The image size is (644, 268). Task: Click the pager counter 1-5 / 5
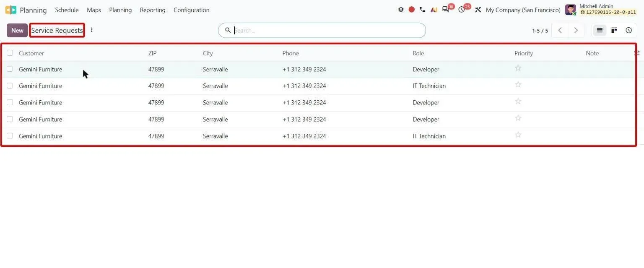tap(540, 31)
